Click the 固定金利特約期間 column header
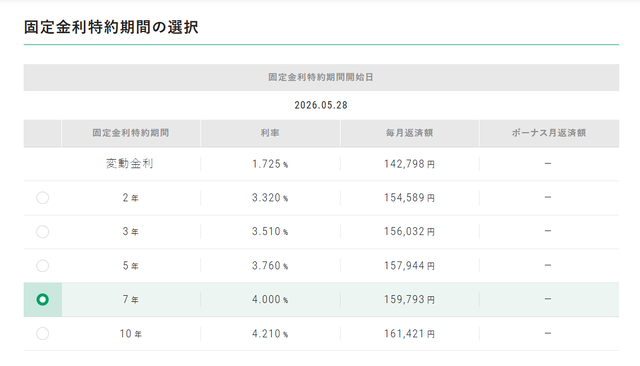 point(131,133)
